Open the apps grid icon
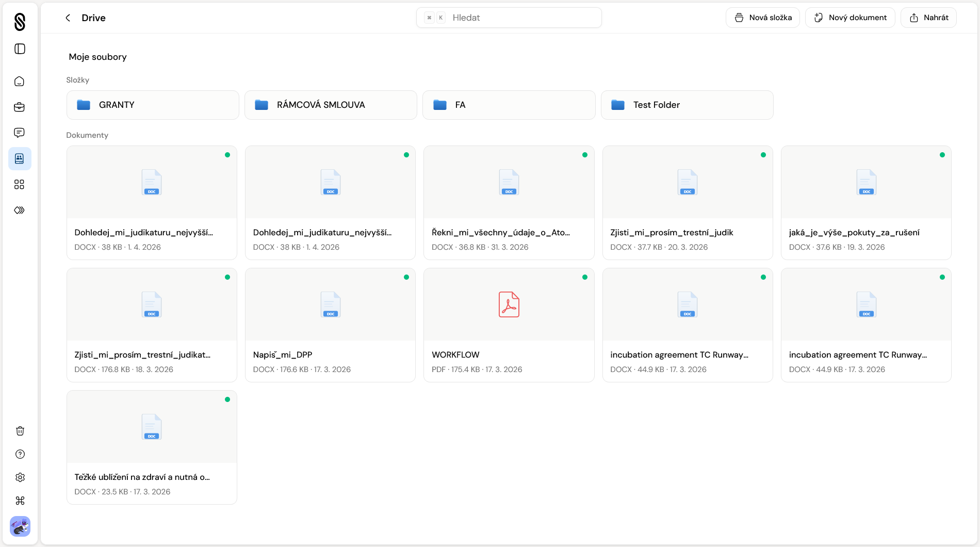The width and height of the screenshot is (980, 547). (x=20, y=185)
